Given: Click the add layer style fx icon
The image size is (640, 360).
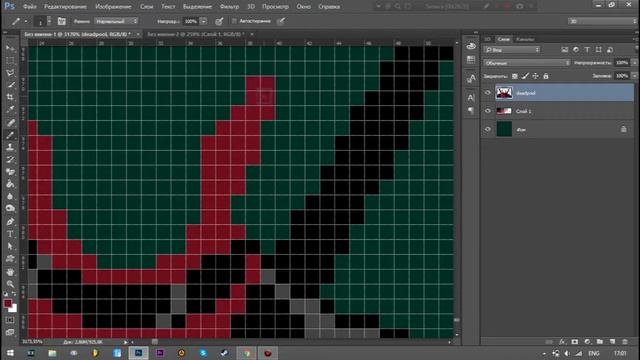Looking at the screenshot, I should click(562, 342).
